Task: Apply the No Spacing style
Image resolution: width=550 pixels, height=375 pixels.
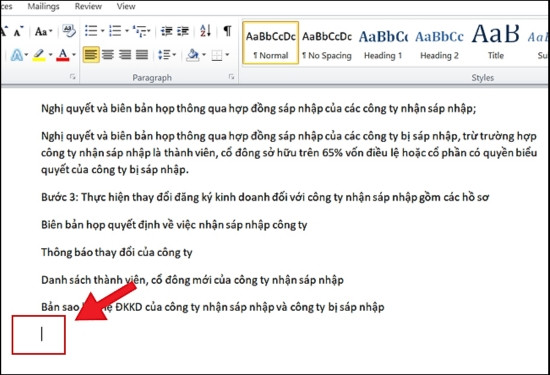Action: [327, 43]
